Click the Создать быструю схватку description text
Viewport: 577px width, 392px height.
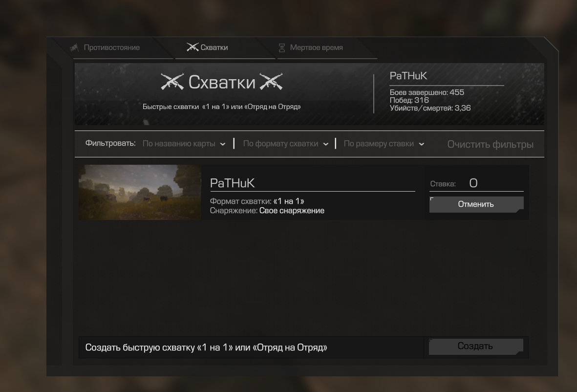[x=206, y=348]
